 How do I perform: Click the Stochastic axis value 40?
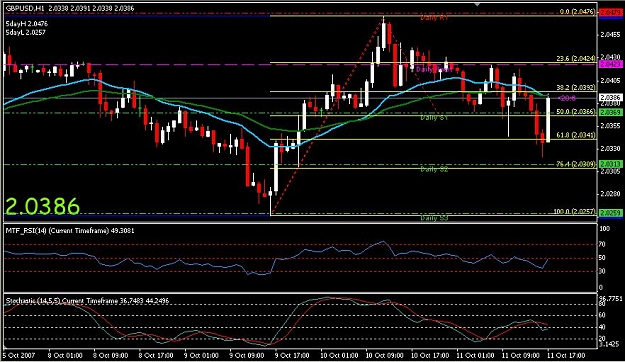602,327
